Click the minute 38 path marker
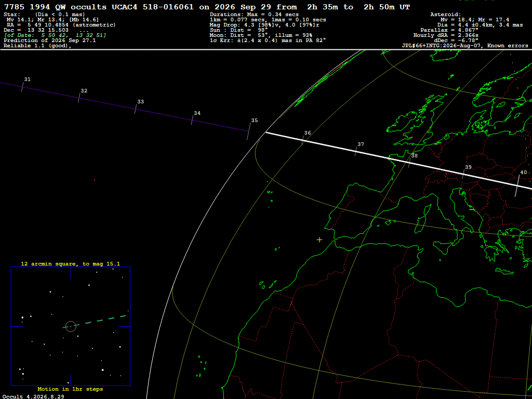 (409, 163)
